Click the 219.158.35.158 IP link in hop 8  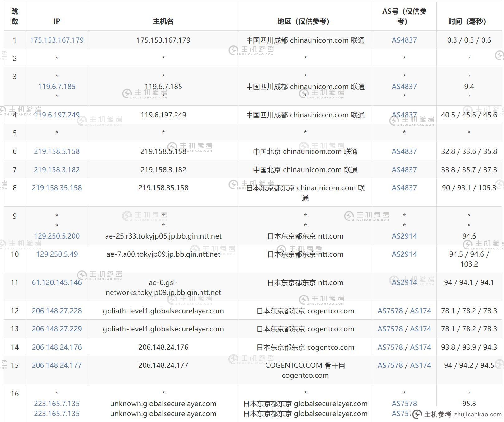(57, 188)
